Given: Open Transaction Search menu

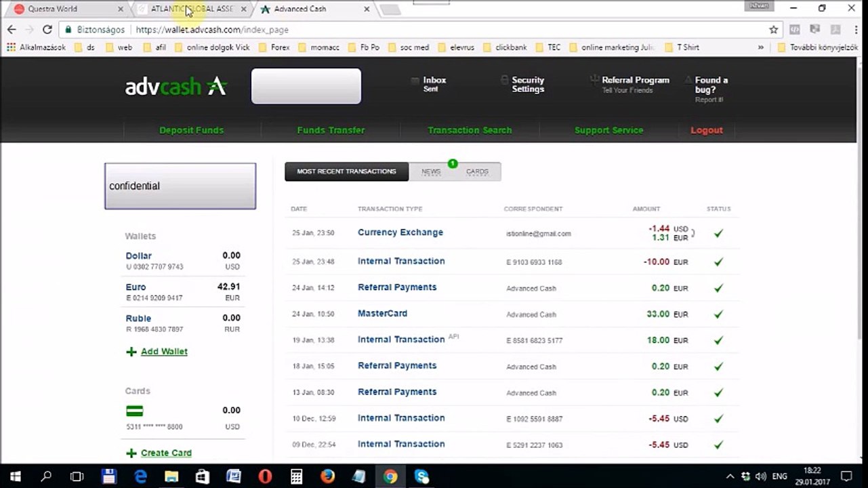Looking at the screenshot, I should pos(470,130).
